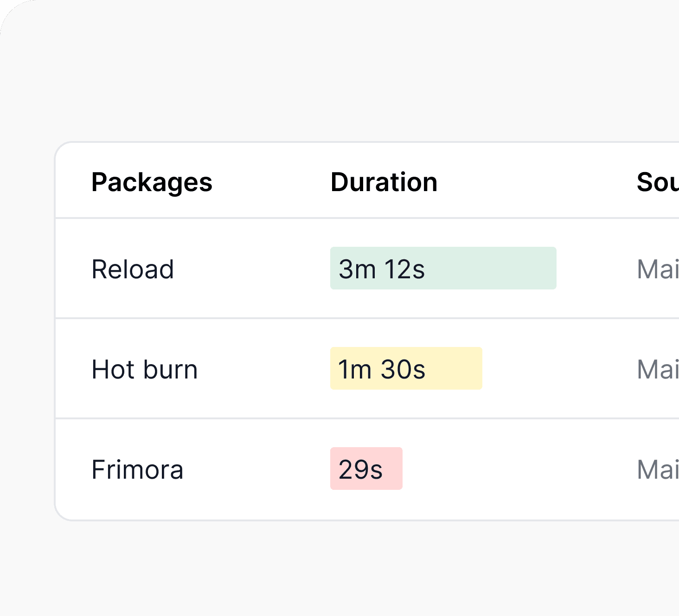Click the "29s" duration text
Viewport: 679px width, 616px height.
click(x=360, y=469)
